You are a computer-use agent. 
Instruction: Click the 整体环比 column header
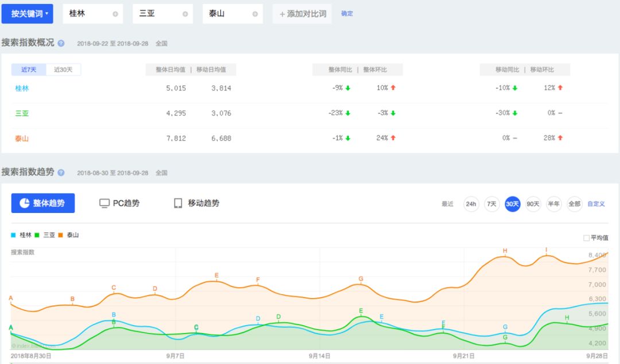(375, 69)
